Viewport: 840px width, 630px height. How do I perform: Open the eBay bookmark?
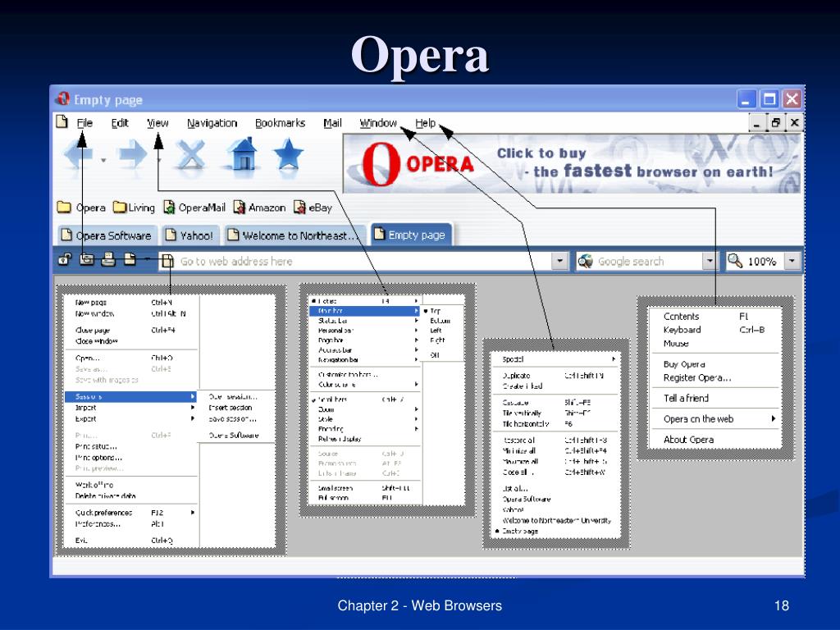[x=313, y=208]
